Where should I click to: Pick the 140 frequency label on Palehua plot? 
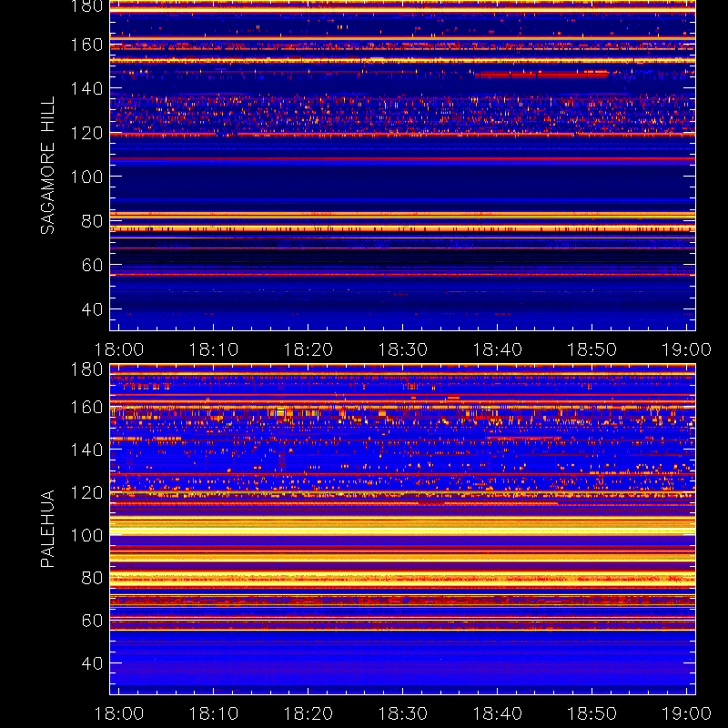tap(86, 450)
